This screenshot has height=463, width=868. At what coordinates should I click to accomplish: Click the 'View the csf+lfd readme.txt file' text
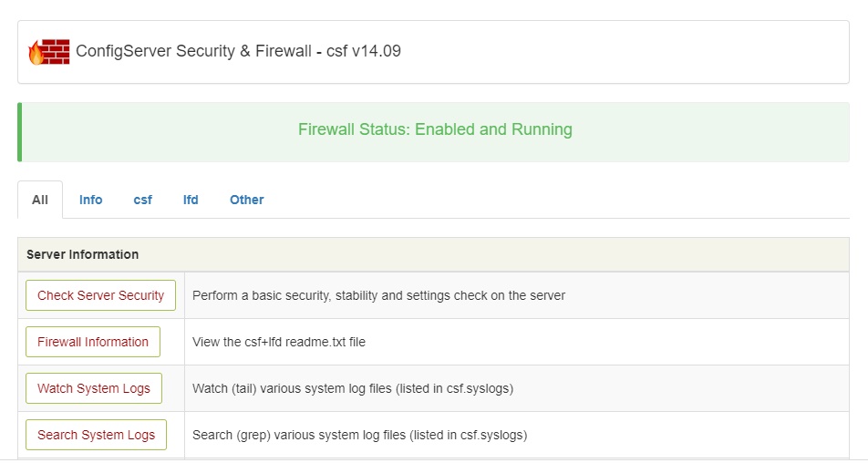(x=279, y=342)
